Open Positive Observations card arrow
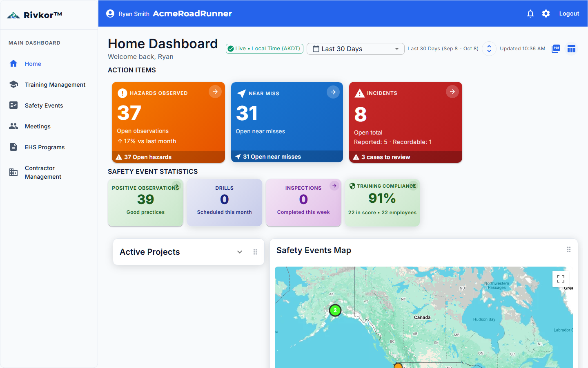Image resolution: width=588 pixels, height=368 pixels. [x=176, y=186]
